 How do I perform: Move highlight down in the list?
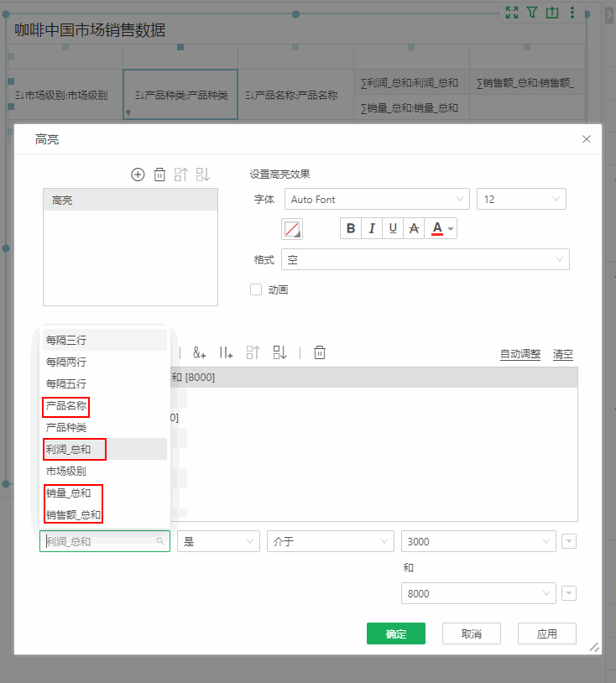point(202,175)
